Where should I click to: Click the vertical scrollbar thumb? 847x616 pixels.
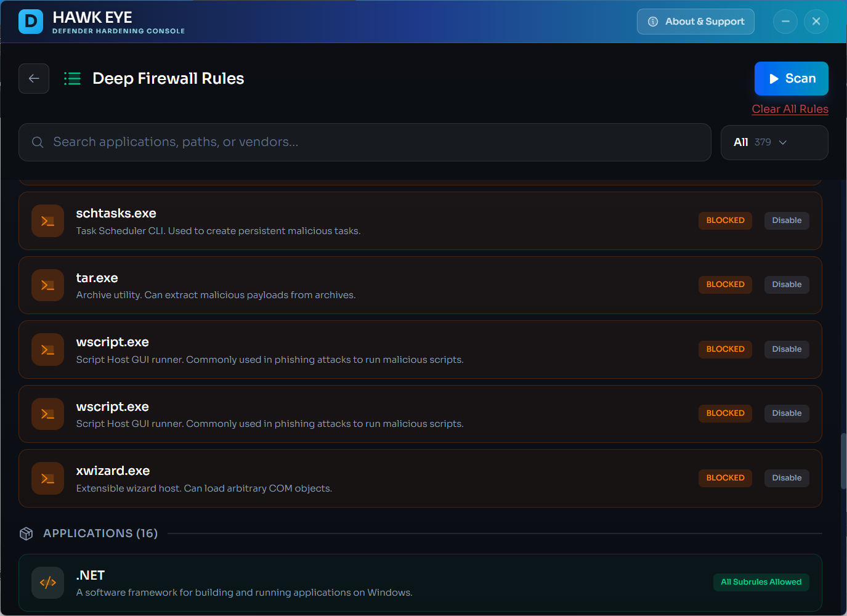(x=843, y=461)
